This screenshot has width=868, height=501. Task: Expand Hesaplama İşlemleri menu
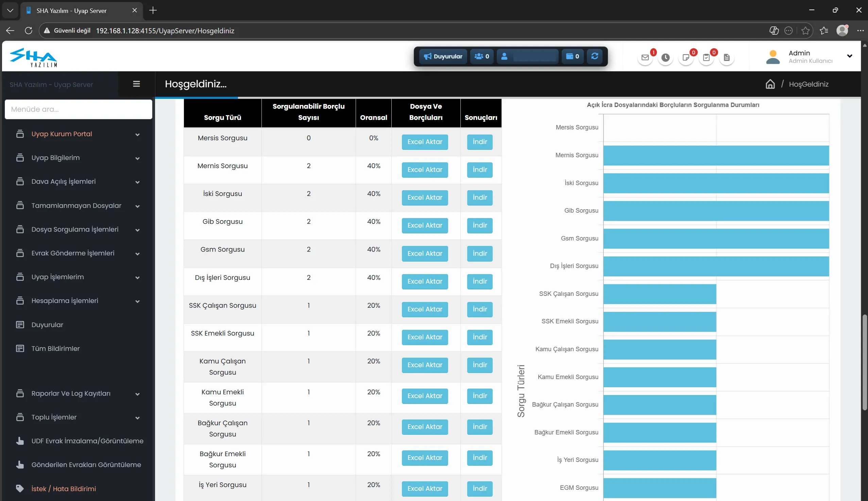coord(78,301)
